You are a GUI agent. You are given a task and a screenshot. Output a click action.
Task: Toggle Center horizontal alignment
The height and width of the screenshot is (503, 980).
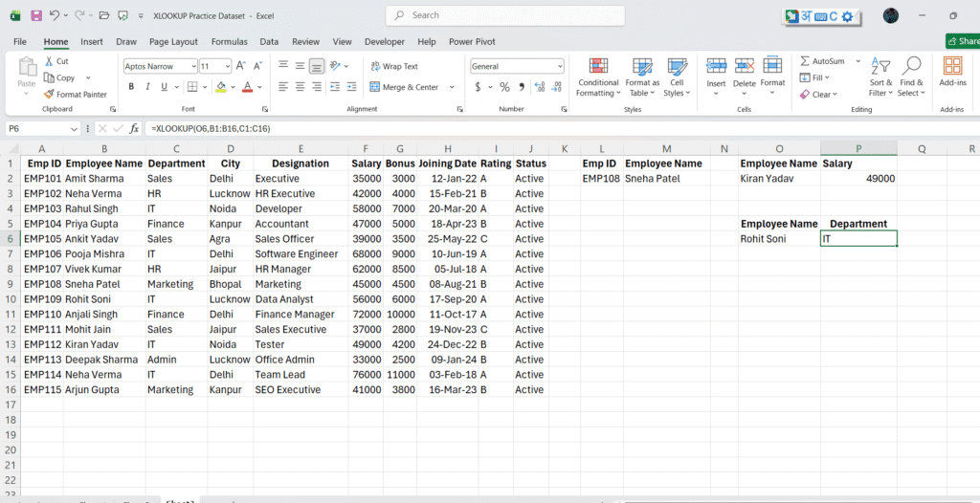click(300, 87)
